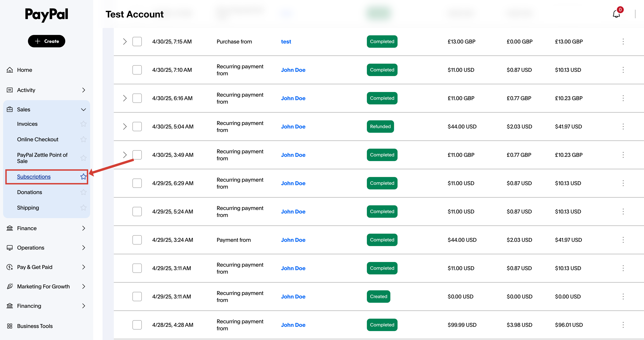Viewport: 644px width, 340px height.
Task: Open the three-dot menu on the Refunded transaction
Action: tap(623, 126)
